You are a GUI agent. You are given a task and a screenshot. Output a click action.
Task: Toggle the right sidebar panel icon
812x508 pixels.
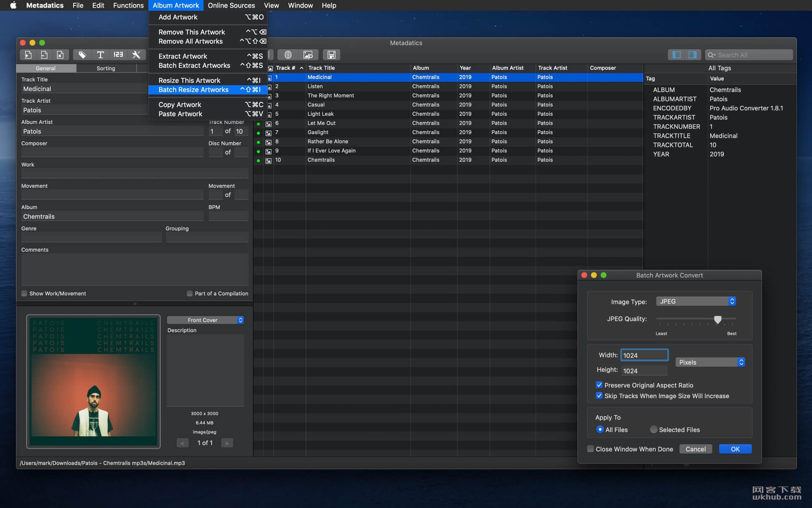coord(692,55)
